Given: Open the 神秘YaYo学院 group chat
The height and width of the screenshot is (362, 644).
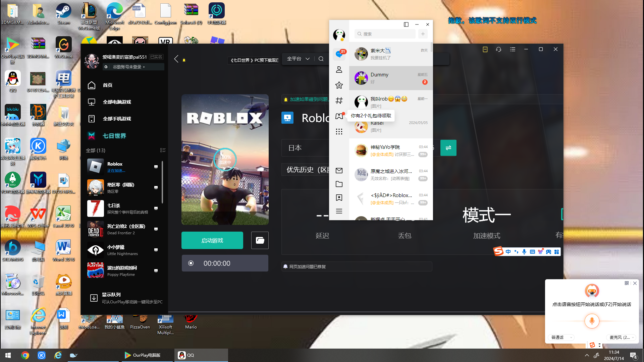Looking at the screenshot, I should [x=391, y=150].
